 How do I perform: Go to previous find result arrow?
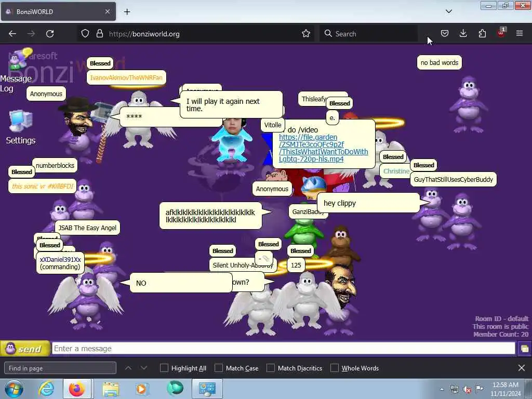(128, 368)
